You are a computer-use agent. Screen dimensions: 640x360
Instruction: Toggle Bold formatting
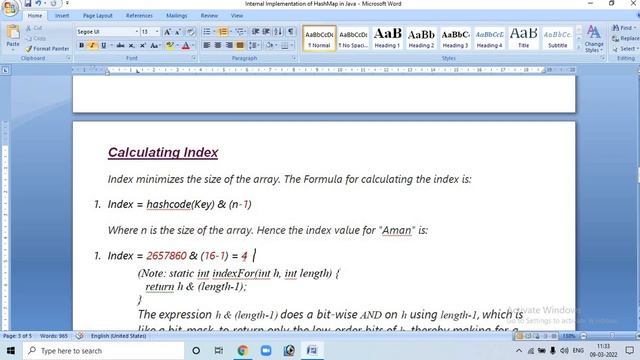pyautogui.click(x=81, y=45)
